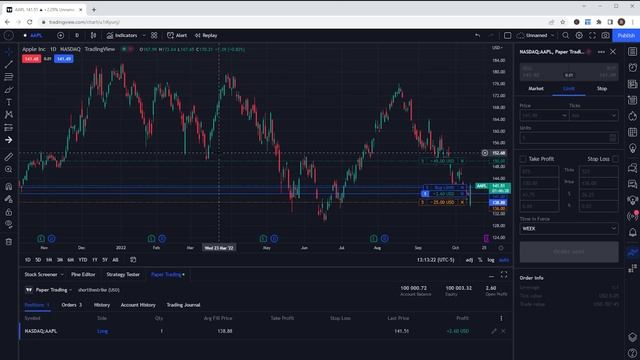
Task: Open the Strategy Tester tab
Action: (123, 275)
